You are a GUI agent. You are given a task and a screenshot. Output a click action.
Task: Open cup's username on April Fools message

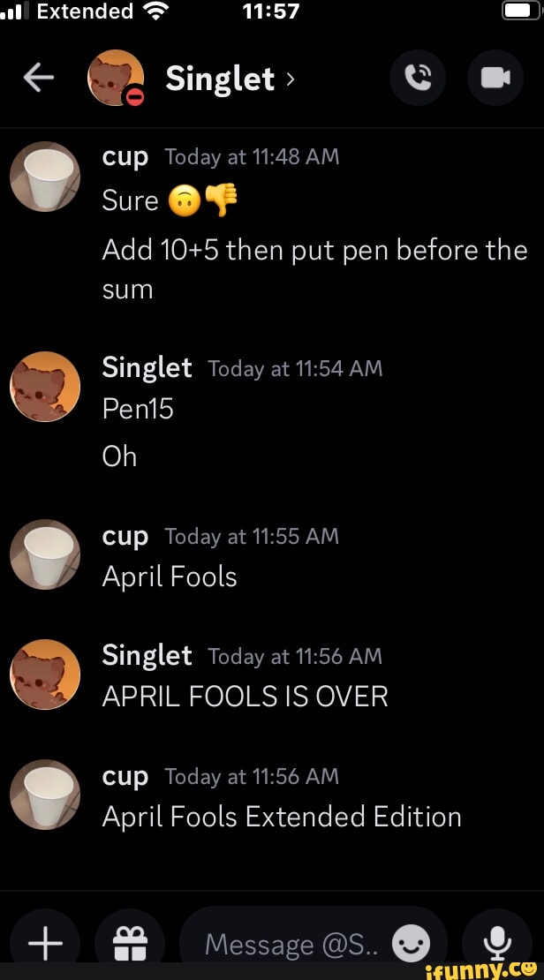click(x=125, y=536)
